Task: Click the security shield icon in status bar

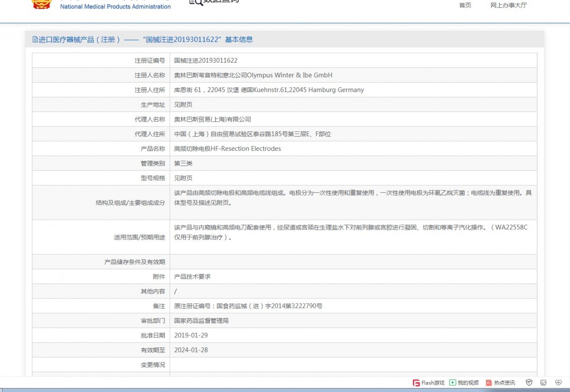Action: [529, 383]
